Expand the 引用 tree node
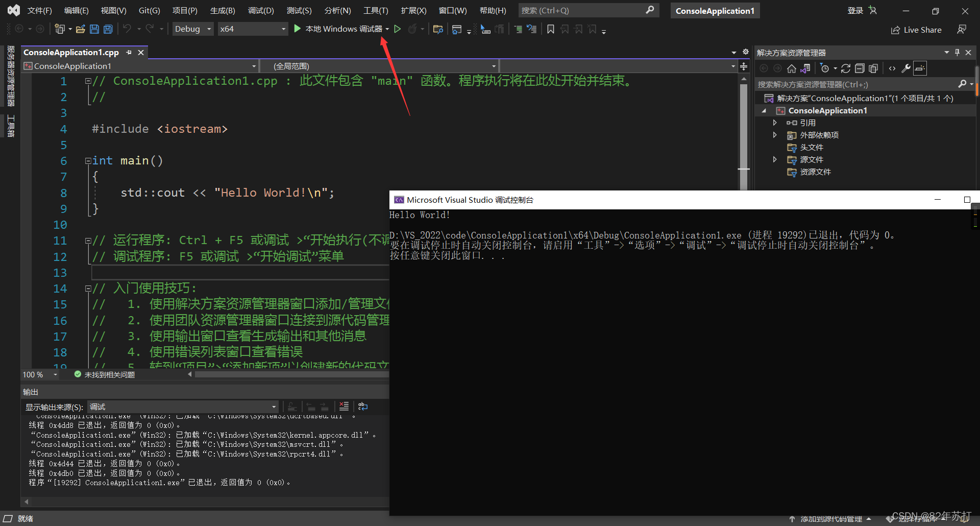Image resolution: width=980 pixels, height=526 pixels. (x=775, y=123)
